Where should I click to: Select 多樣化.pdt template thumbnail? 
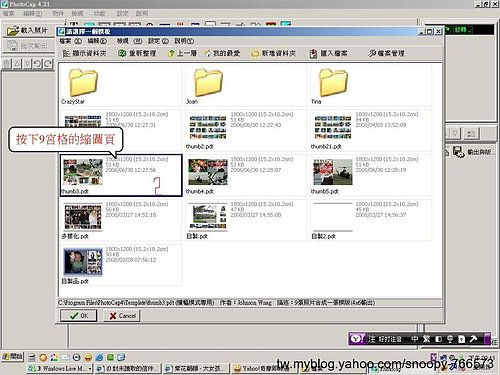(x=83, y=217)
